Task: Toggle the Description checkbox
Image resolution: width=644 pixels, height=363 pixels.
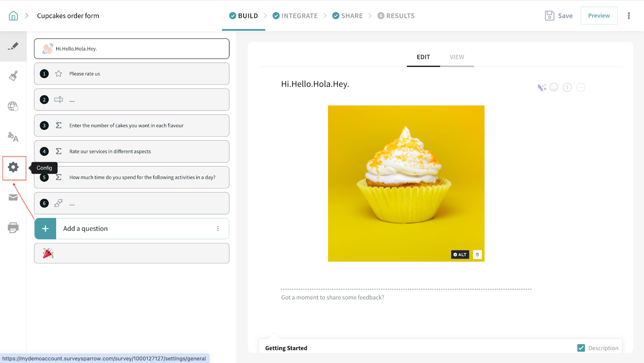Action: pos(581,348)
